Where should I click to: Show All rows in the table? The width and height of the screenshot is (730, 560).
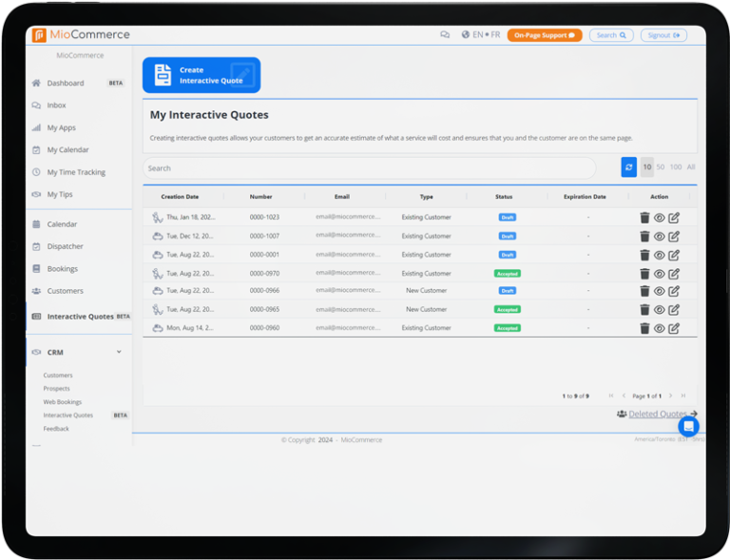(691, 167)
